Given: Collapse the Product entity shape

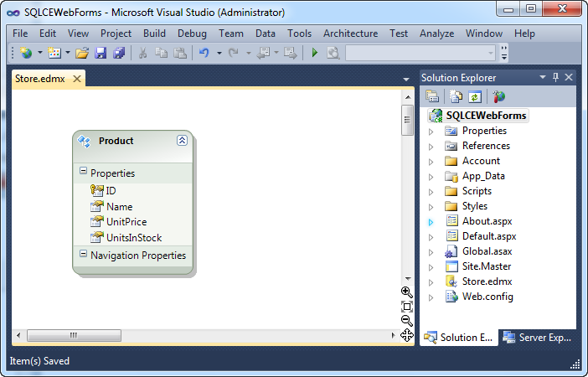Looking at the screenshot, I should [182, 140].
